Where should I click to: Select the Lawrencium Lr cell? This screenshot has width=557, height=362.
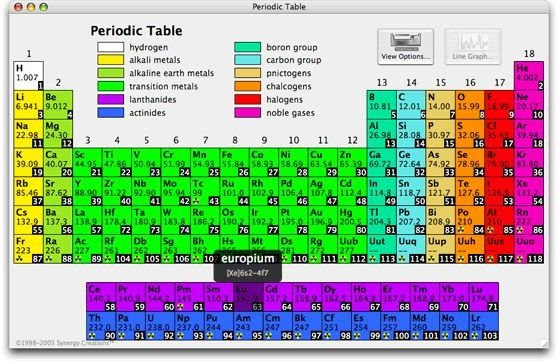(x=484, y=326)
